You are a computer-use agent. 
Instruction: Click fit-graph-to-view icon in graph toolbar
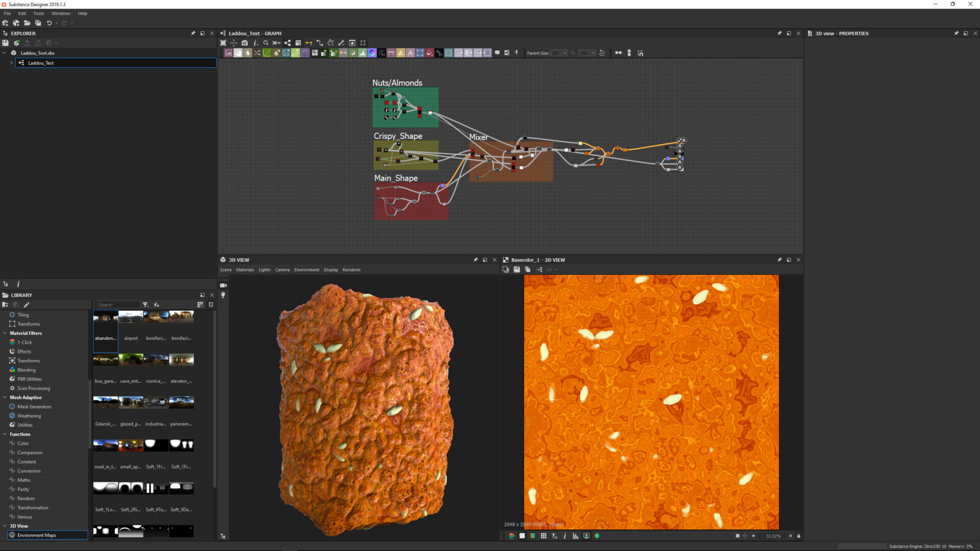(x=223, y=43)
